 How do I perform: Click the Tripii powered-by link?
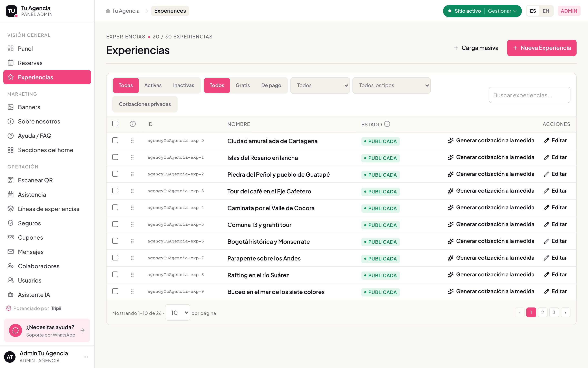pyautogui.click(x=56, y=308)
